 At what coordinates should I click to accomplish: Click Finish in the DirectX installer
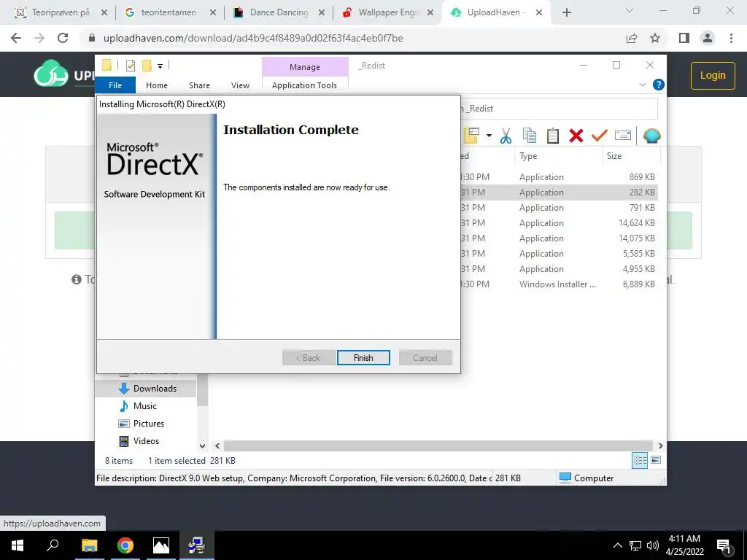click(363, 357)
